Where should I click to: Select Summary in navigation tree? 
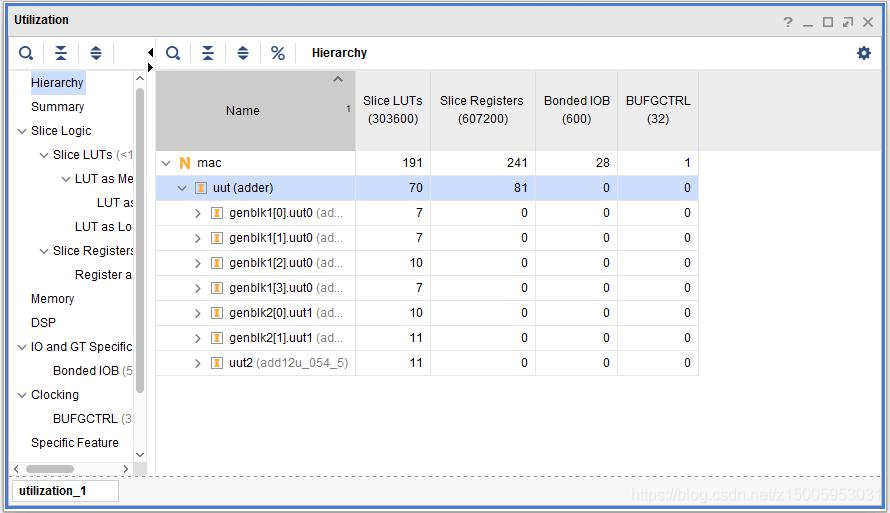pyautogui.click(x=57, y=107)
